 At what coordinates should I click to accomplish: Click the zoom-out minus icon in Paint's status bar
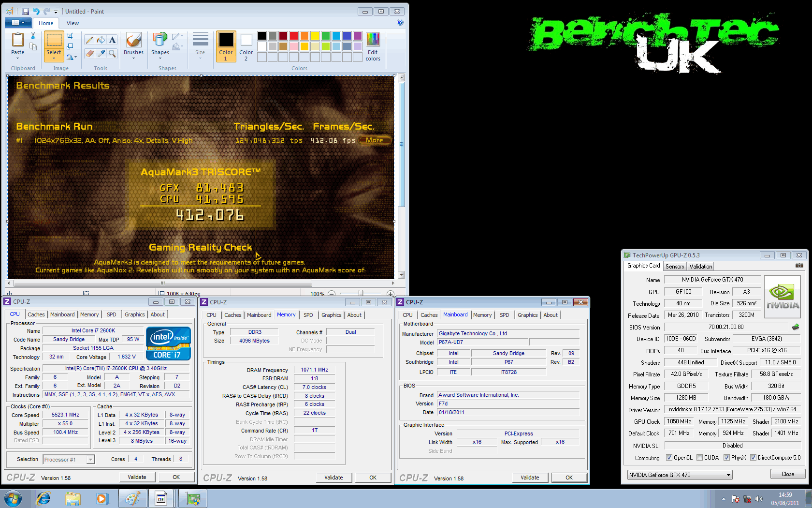click(332, 294)
